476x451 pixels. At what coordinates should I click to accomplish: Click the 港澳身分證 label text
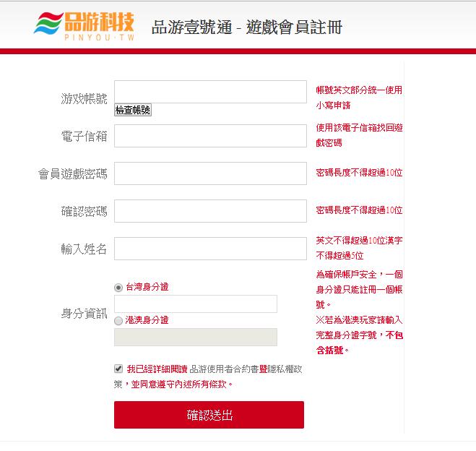click(147, 320)
